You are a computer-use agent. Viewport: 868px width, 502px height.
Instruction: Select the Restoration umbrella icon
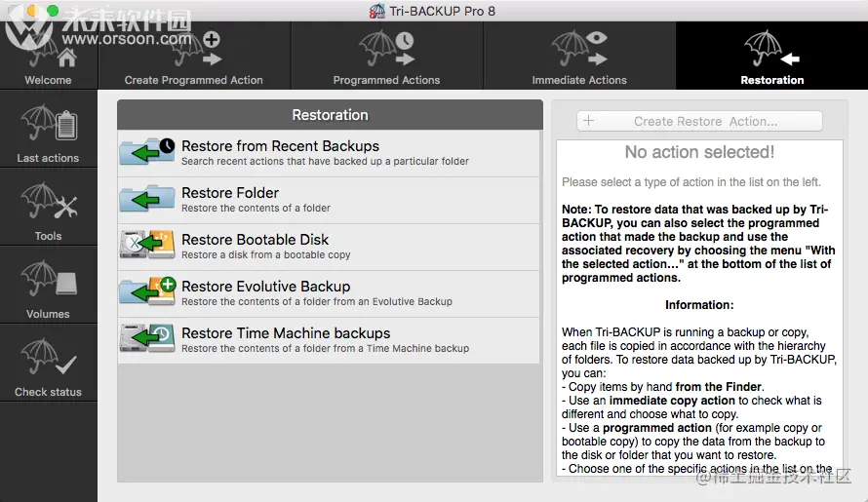(772, 49)
